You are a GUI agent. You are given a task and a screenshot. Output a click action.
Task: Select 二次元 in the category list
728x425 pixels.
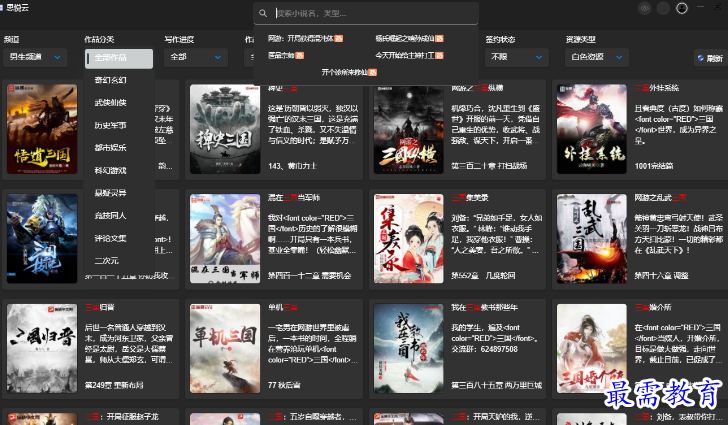tap(119, 261)
